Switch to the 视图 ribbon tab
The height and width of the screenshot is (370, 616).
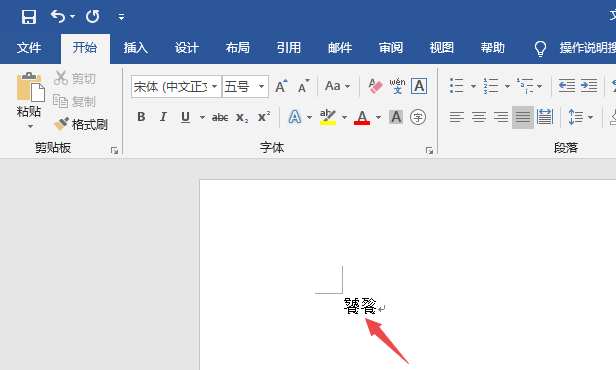pos(442,48)
